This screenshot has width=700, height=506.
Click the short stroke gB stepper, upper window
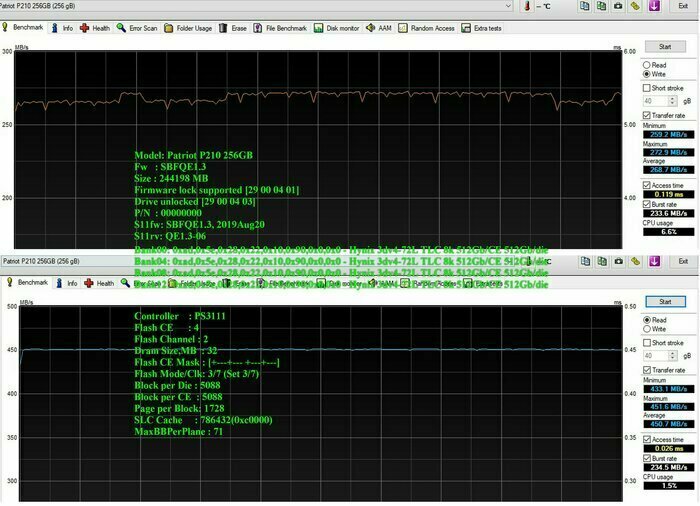pyautogui.click(x=673, y=101)
